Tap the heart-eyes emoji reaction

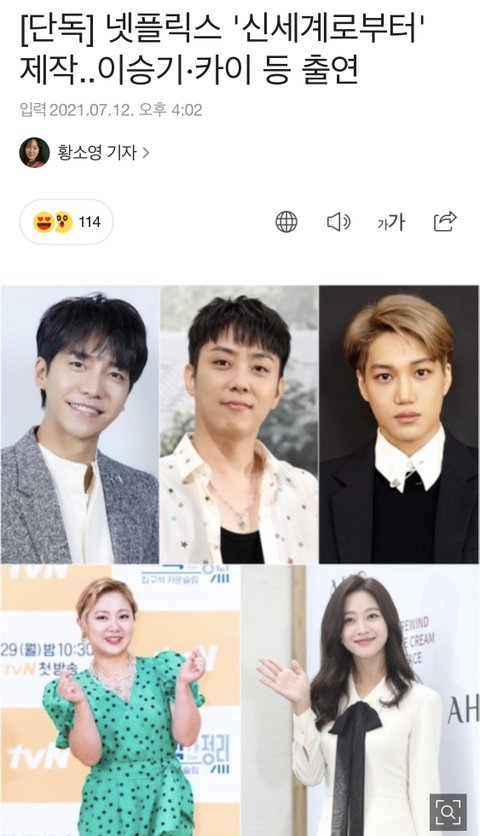click(x=43, y=222)
